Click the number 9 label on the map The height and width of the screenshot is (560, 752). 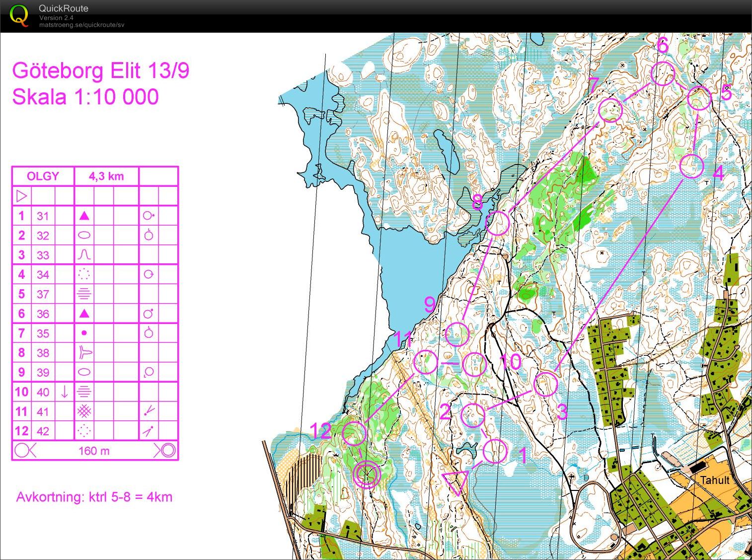pos(430,305)
